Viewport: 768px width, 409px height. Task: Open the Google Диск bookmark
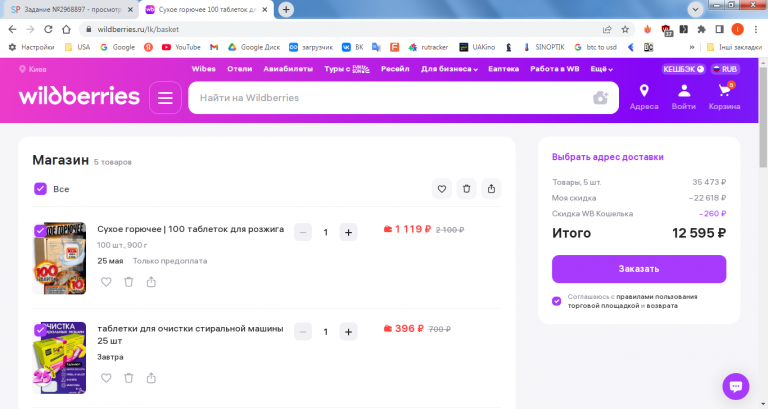pos(254,48)
